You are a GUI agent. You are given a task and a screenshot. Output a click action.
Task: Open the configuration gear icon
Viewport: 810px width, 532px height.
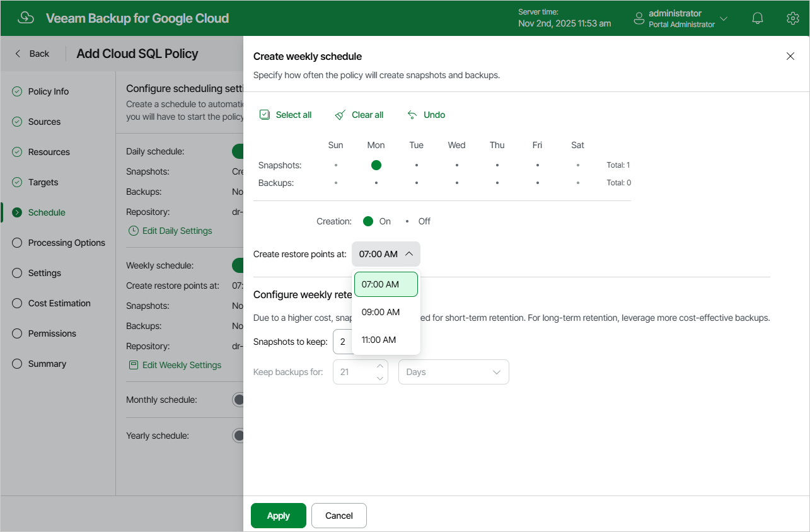(793, 18)
